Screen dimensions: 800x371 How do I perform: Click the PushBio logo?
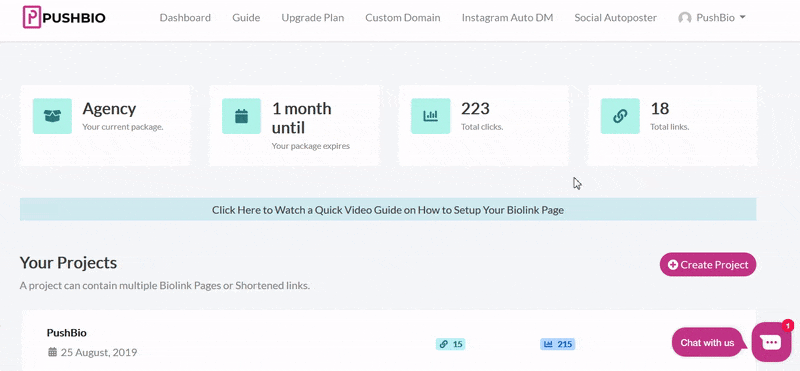point(64,17)
